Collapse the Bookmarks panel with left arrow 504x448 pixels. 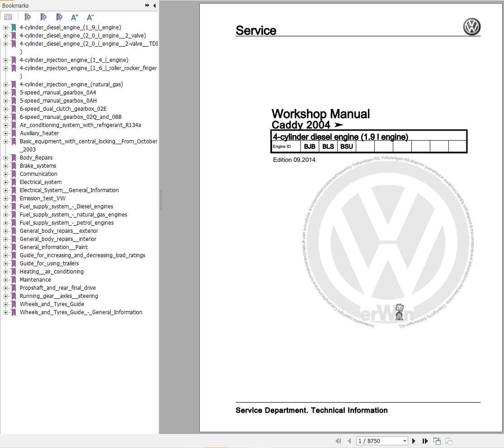155,5
